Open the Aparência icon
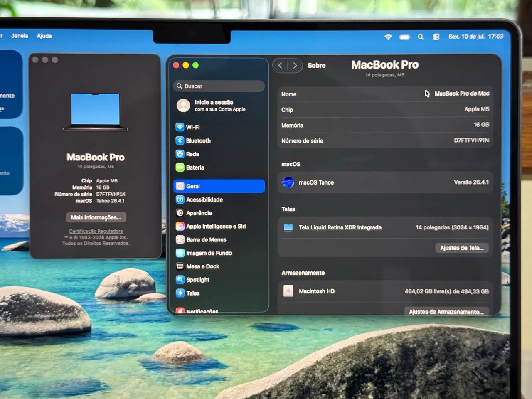532x399 pixels. coord(180,213)
